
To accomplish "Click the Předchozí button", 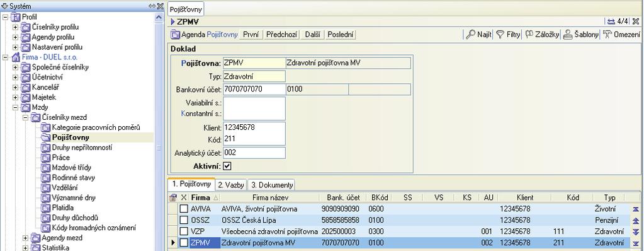I will coord(281,35).
